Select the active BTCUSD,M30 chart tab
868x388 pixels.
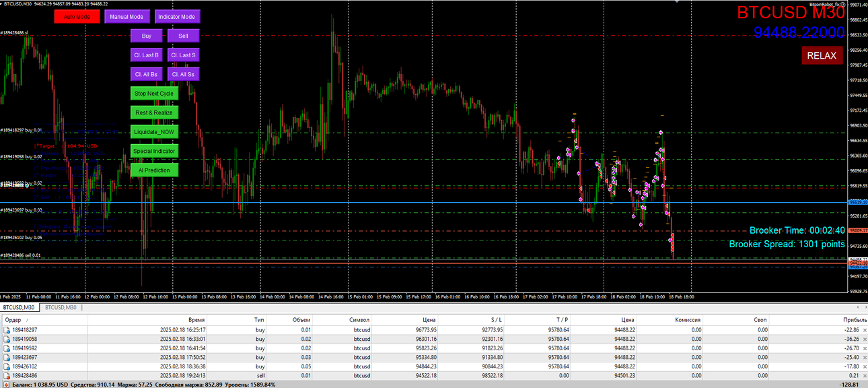(x=18, y=307)
